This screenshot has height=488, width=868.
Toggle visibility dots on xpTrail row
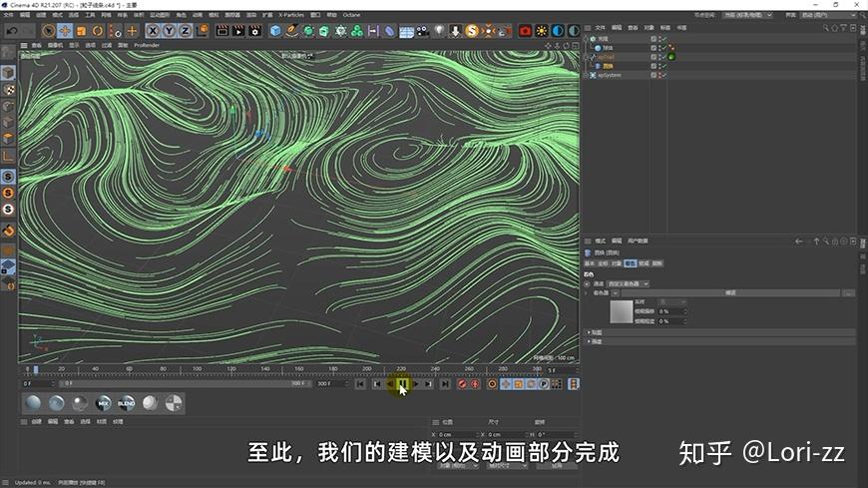click(x=659, y=57)
